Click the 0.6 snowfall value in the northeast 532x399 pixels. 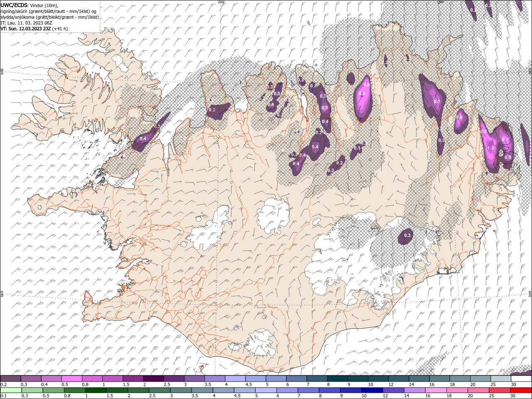(x=460, y=117)
